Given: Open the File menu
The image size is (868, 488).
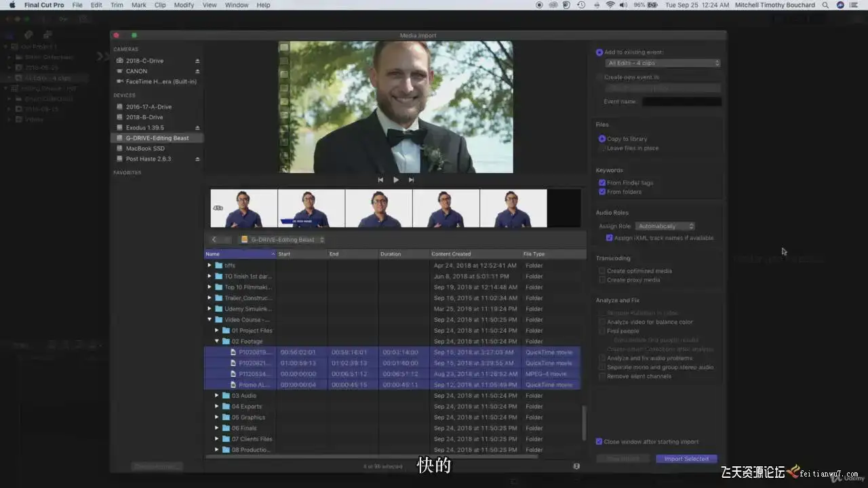Looking at the screenshot, I should click(77, 5).
